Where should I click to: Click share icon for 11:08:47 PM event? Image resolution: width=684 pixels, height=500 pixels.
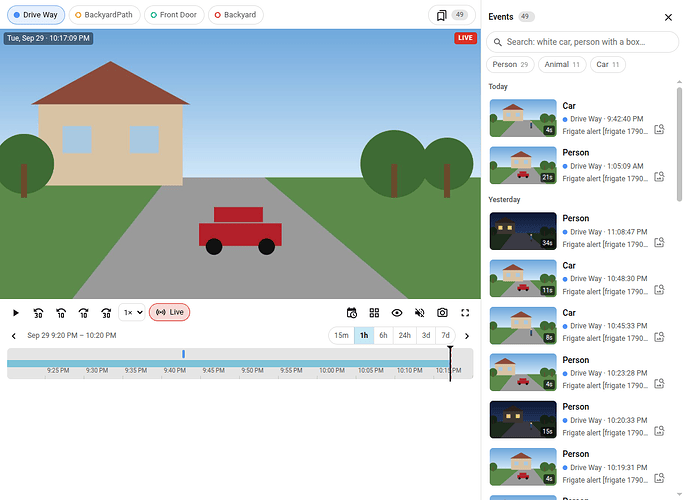pos(660,243)
